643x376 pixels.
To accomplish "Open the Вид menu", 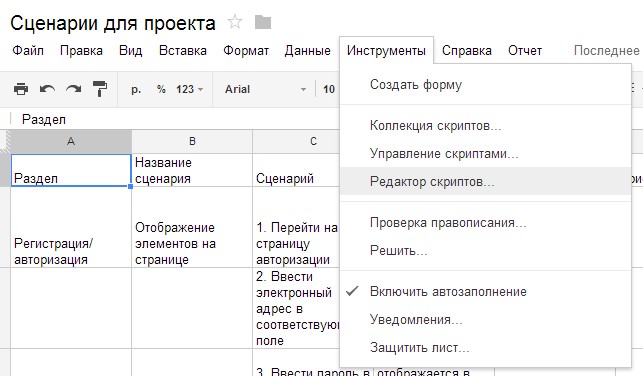I will coord(130,50).
